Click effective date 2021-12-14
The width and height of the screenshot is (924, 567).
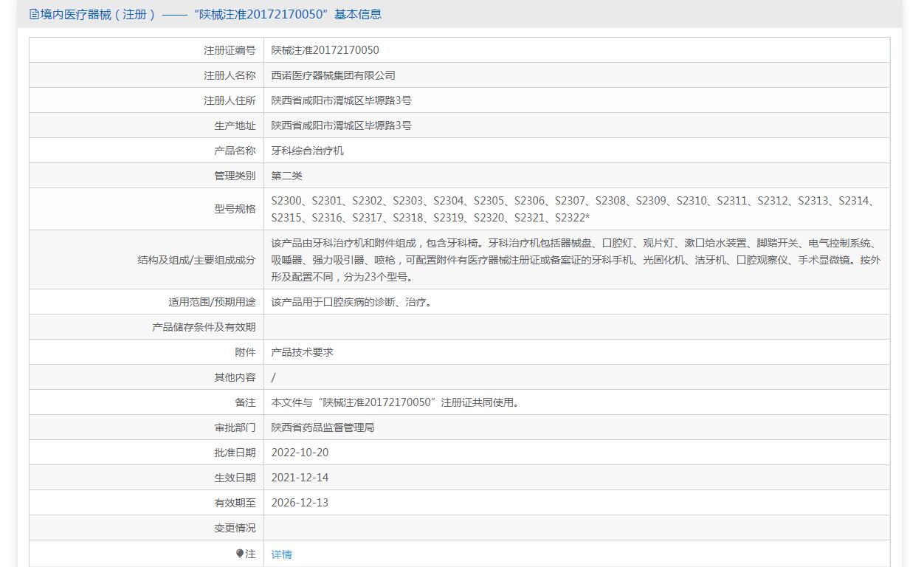pyautogui.click(x=300, y=478)
